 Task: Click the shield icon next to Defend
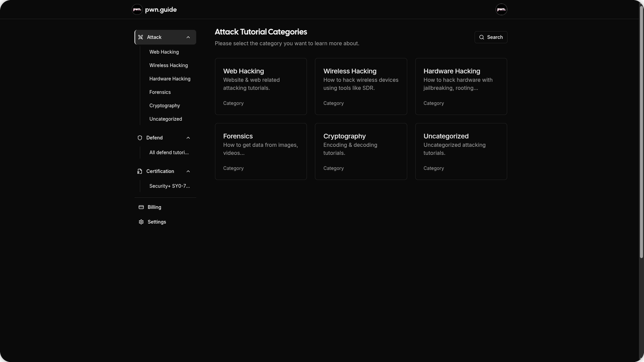139,137
